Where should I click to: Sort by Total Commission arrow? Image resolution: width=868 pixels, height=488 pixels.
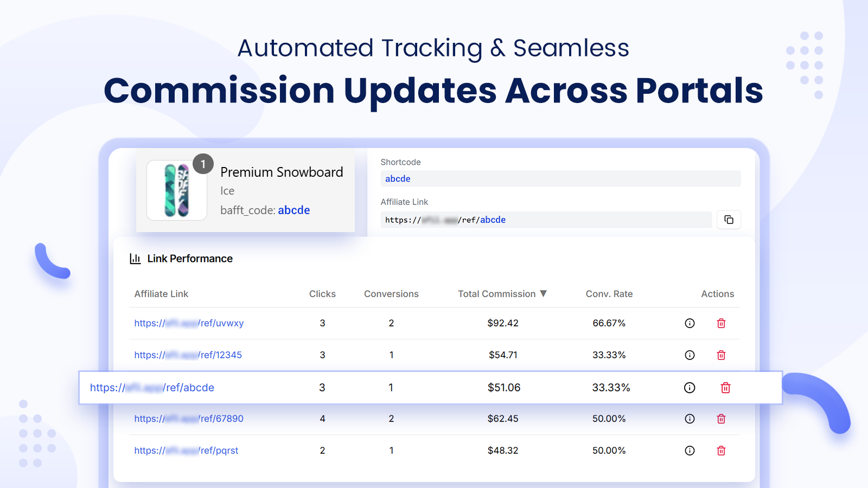tap(543, 293)
